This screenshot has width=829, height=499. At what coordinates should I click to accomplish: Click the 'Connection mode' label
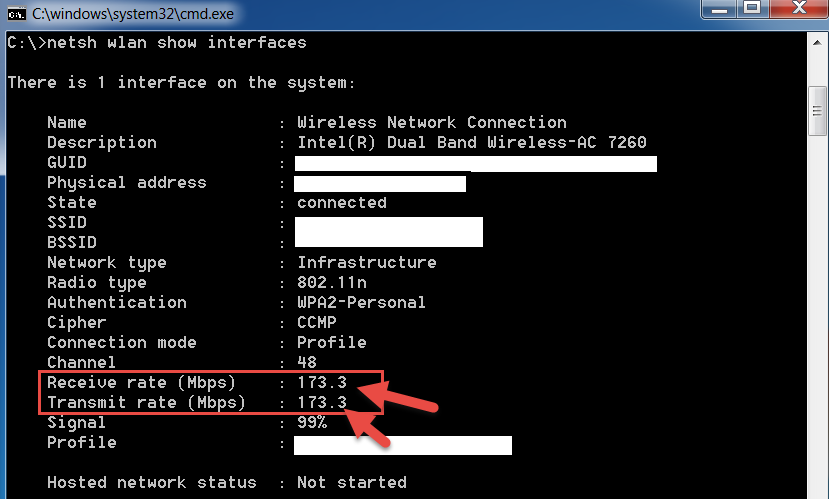tap(122, 343)
